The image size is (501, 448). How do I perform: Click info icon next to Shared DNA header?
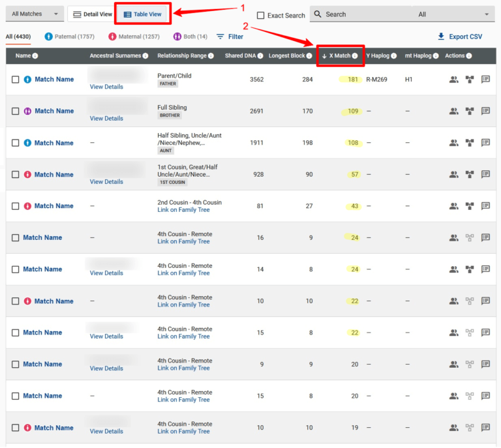coord(260,56)
